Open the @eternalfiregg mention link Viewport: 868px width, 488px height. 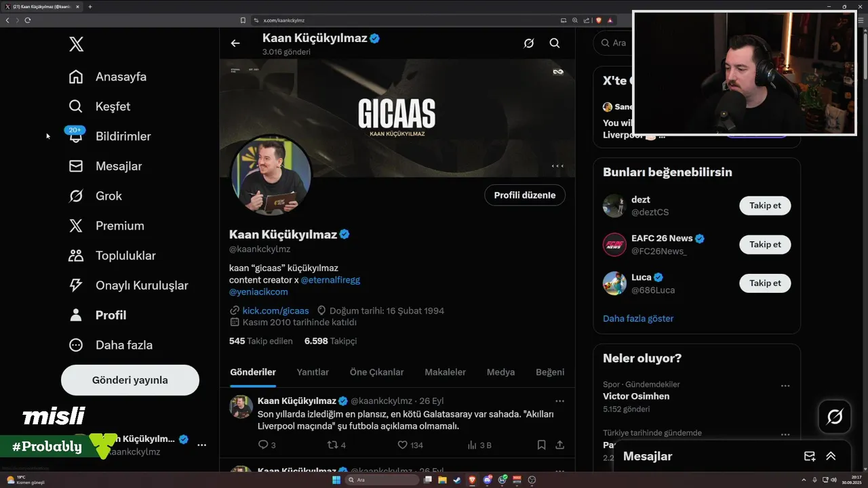point(330,279)
